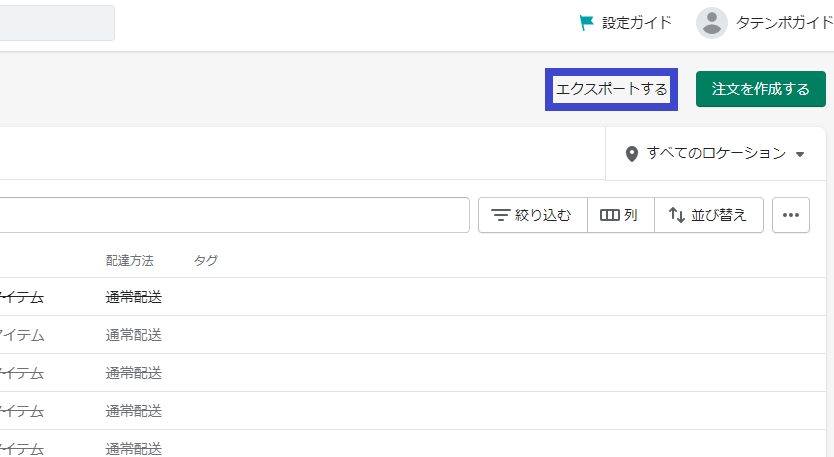Viewport: 834px width, 457px height.
Task: Select the first order row with strikethrough 通常配送
Action: (x=413, y=297)
